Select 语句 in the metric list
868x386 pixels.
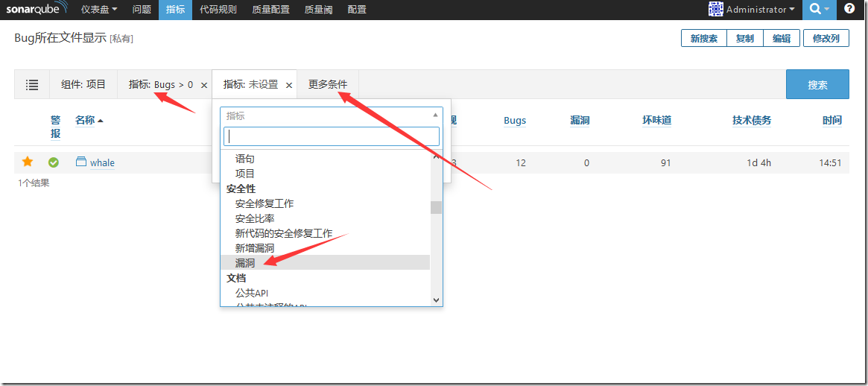point(326,159)
